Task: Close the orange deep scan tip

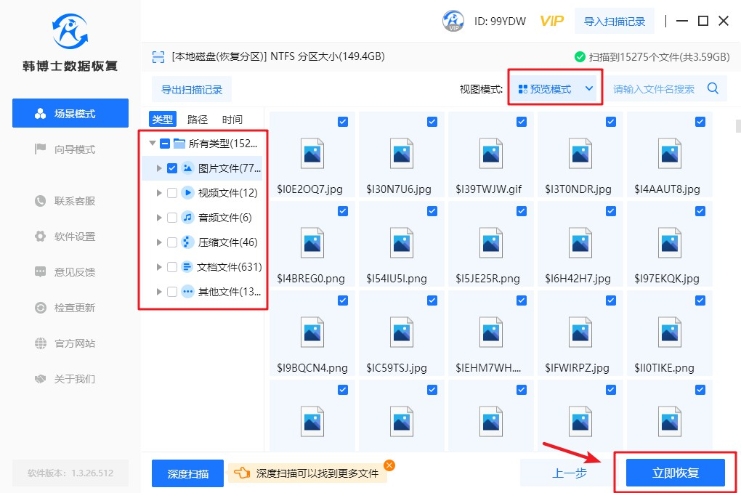Action: click(389, 465)
